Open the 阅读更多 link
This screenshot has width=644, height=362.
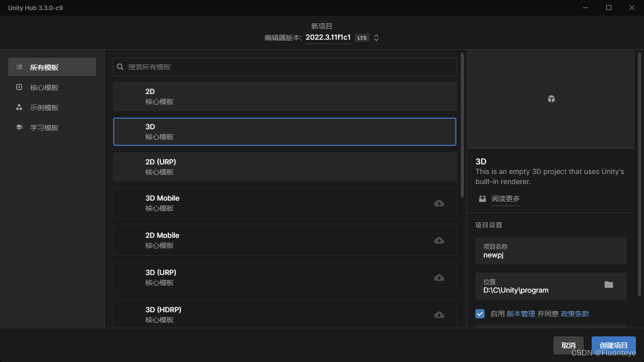click(x=506, y=199)
